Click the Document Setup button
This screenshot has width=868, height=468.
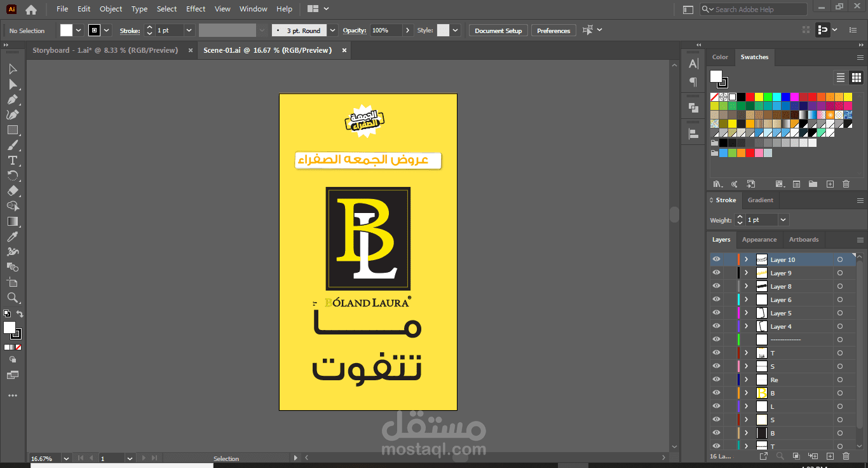pos(498,31)
